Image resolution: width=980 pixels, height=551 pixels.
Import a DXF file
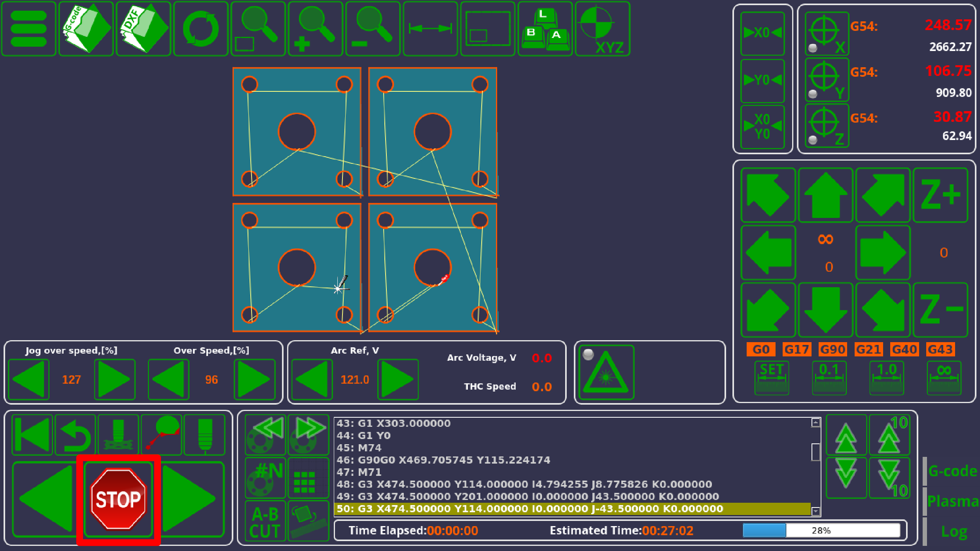[x=143, y=29]
